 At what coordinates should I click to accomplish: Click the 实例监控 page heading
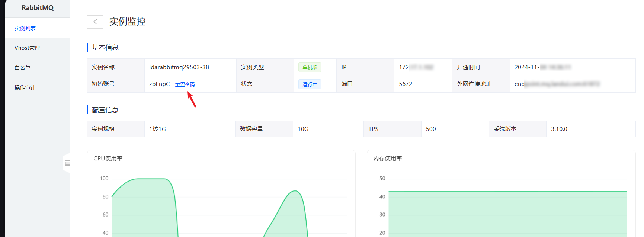tap(127, 22)
